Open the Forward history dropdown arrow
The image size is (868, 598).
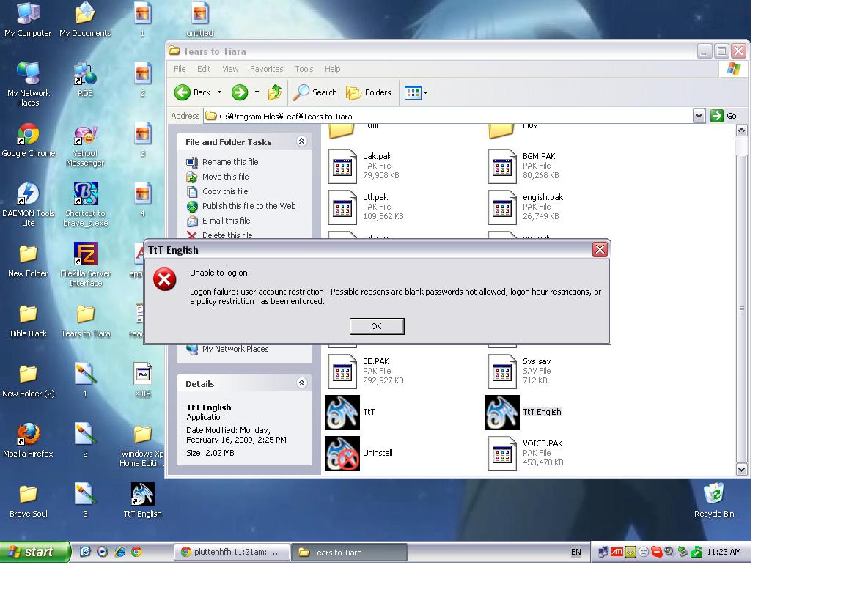pos(257,92)
